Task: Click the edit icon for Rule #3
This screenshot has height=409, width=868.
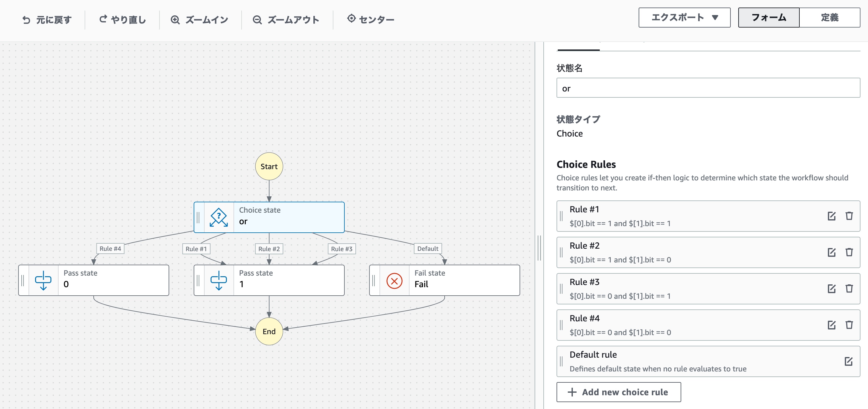Action: click(831, 288)
